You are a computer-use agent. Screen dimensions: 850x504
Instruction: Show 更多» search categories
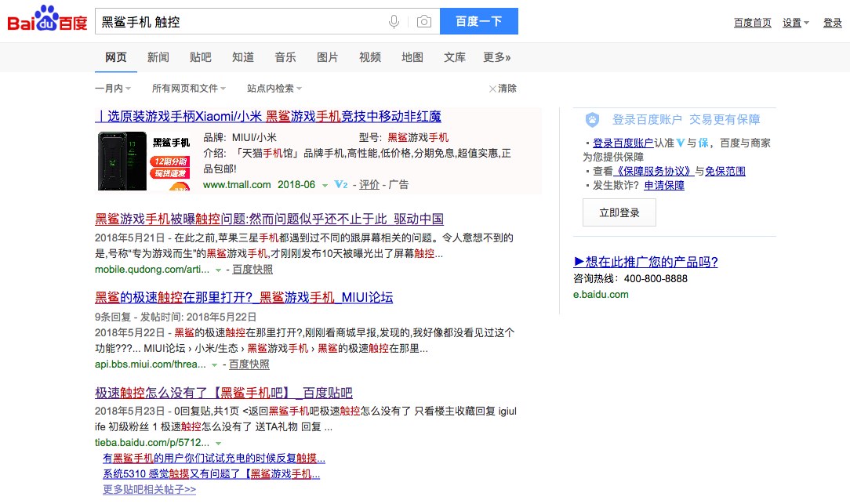(x=496, y=57)
